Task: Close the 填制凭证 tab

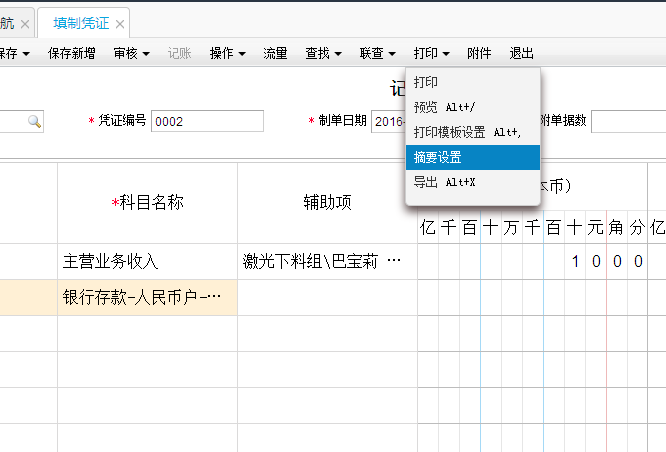Action: point(121,23)
